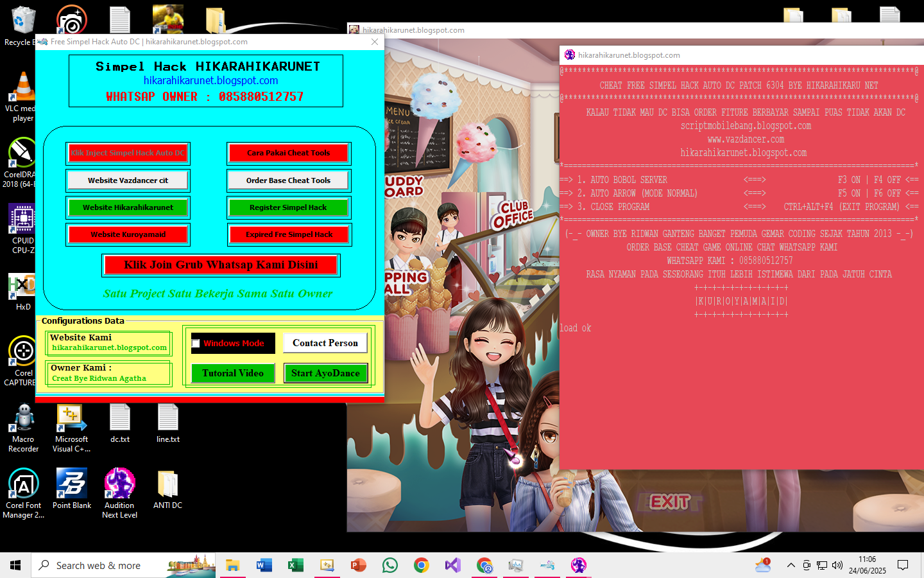Click the Contact Person button
The height and width of the screenshot is (578, 924).
coord(325,343)
